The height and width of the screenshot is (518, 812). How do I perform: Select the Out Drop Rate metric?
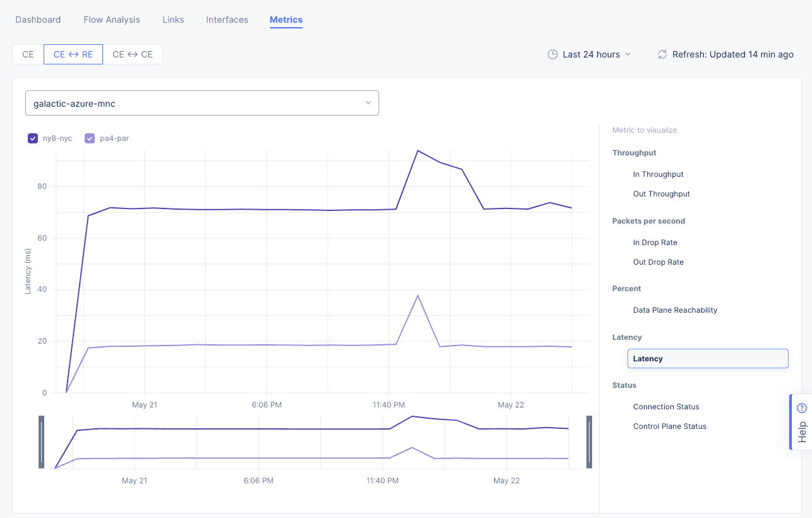[658, 262]
